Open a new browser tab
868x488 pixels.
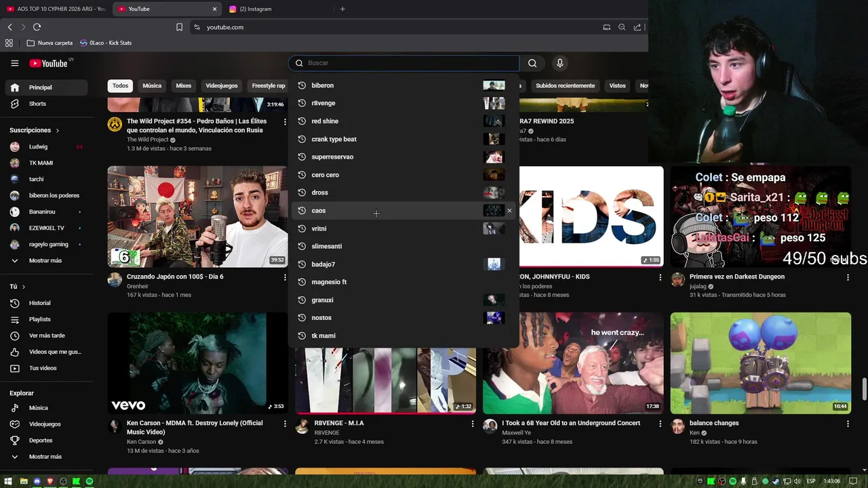tap(342, 9)
